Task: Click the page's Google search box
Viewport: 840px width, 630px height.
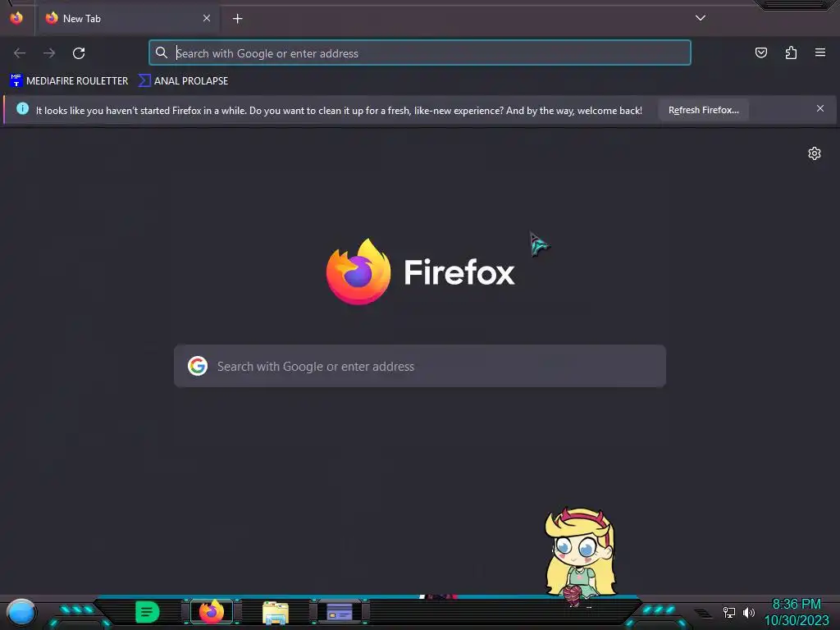Action: (x=420, y=366)
